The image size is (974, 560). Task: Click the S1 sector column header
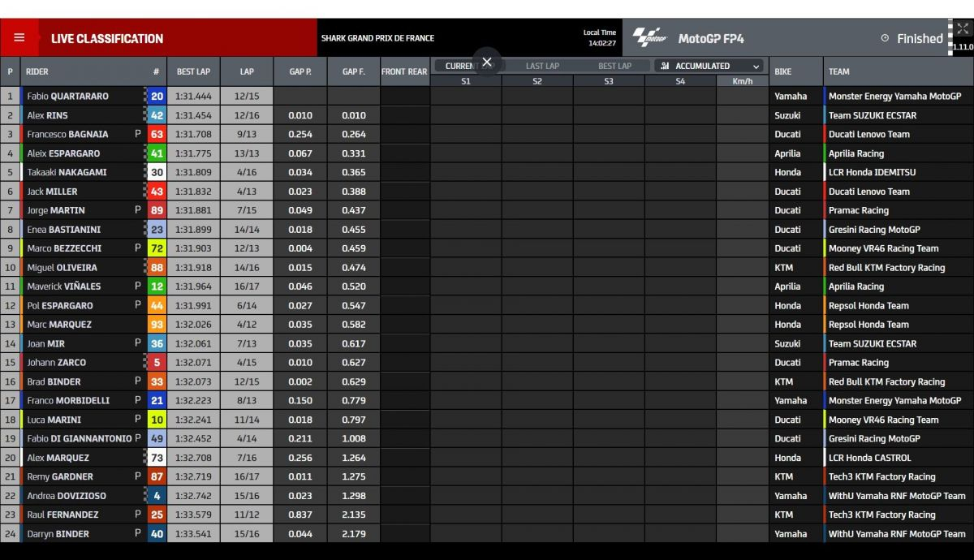[465, 81]
